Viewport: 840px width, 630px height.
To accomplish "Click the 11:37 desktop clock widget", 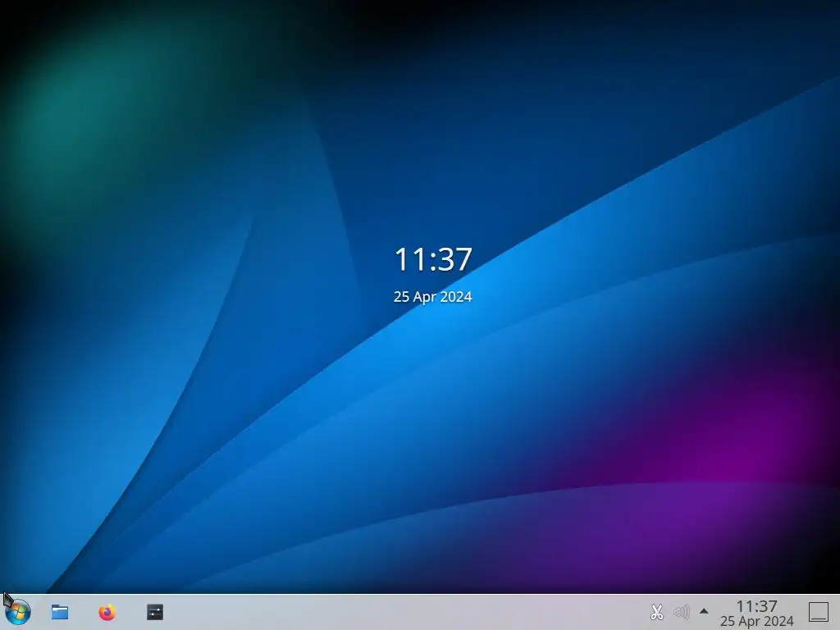I will [x=433, y=258].
